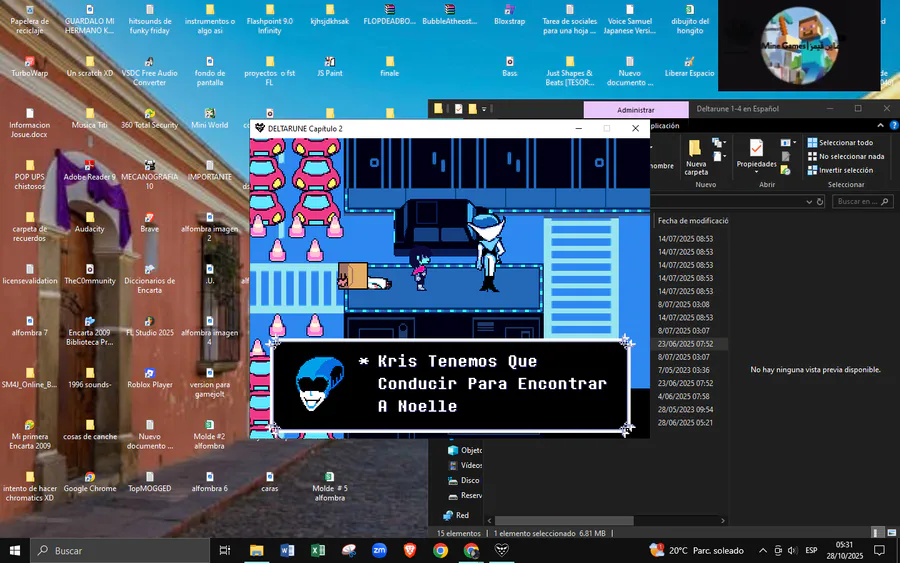Image resolution: width=900 pixels, height=563 pixels.
Task: Open address bar history dropdown in Explorer
Action: coord(809,201)
